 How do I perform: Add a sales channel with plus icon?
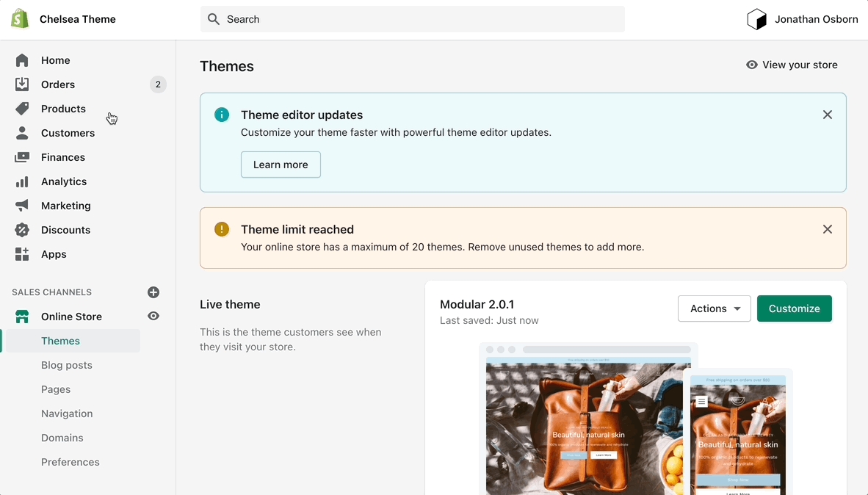click(x=153, y=292)
